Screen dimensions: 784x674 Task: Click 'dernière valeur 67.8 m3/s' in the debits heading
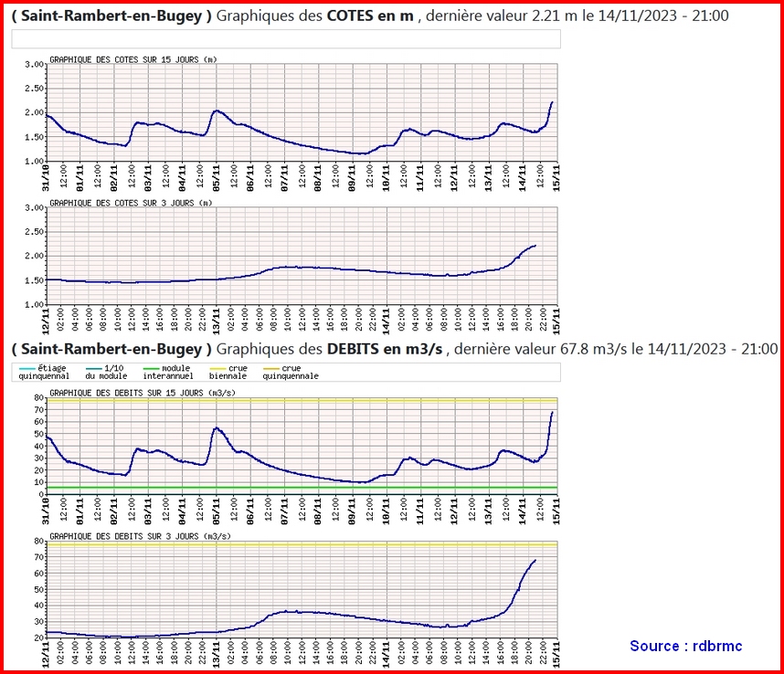point(540,349)
